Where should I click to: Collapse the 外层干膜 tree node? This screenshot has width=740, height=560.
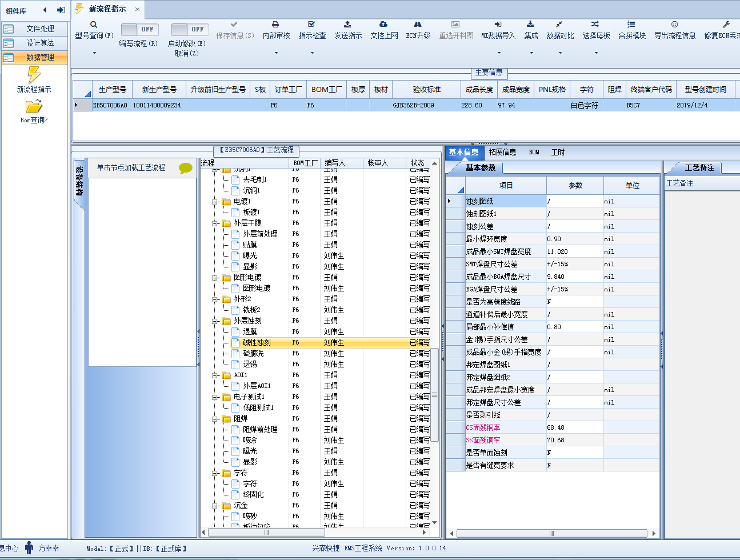(215, 223)
